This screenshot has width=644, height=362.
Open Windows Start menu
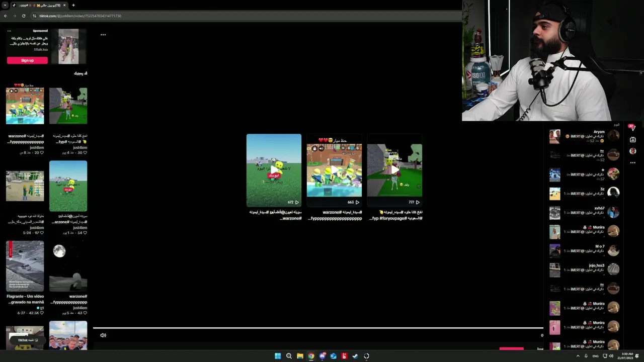click(x=278, y=356)
